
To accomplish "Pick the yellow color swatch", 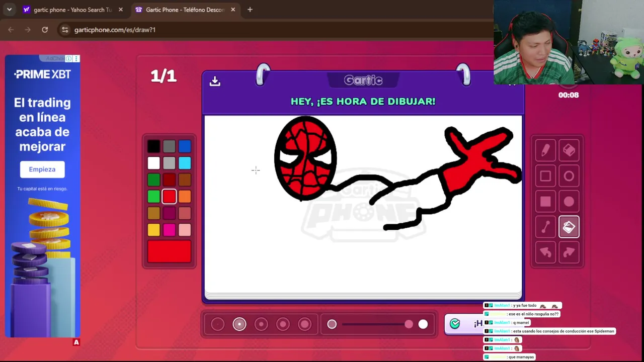I will pos(154,230).
